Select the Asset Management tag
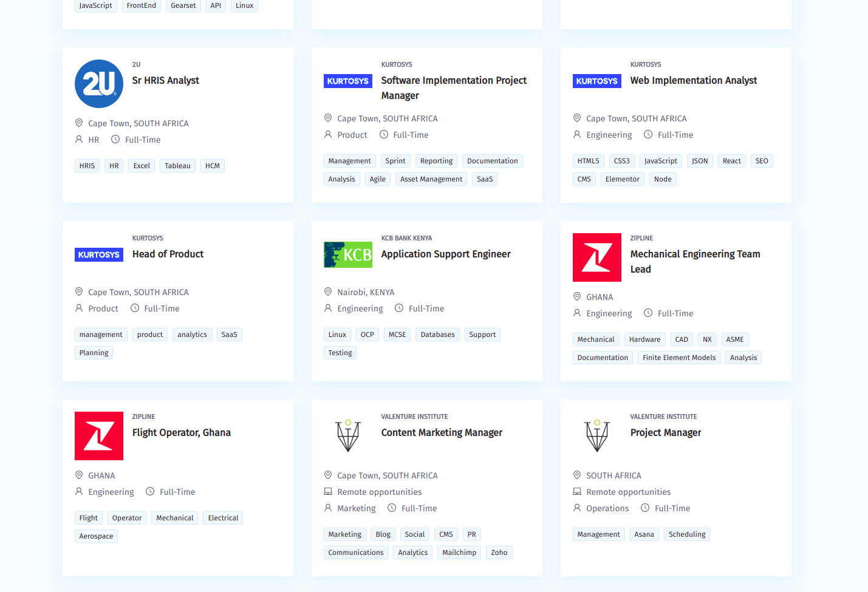The height and width of the screenshot is (592, 868). (x=431, y=179)
